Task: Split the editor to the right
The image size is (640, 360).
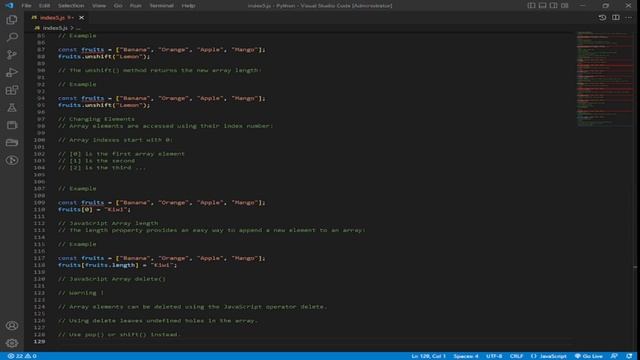Action: 616,18
